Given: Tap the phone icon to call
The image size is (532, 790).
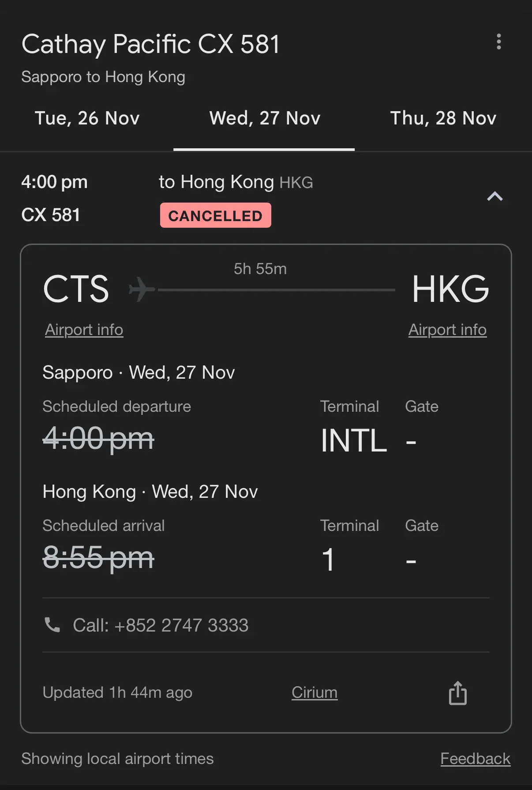Looking at the screenshot, I should pyautogui.click(x=52, y=625).
